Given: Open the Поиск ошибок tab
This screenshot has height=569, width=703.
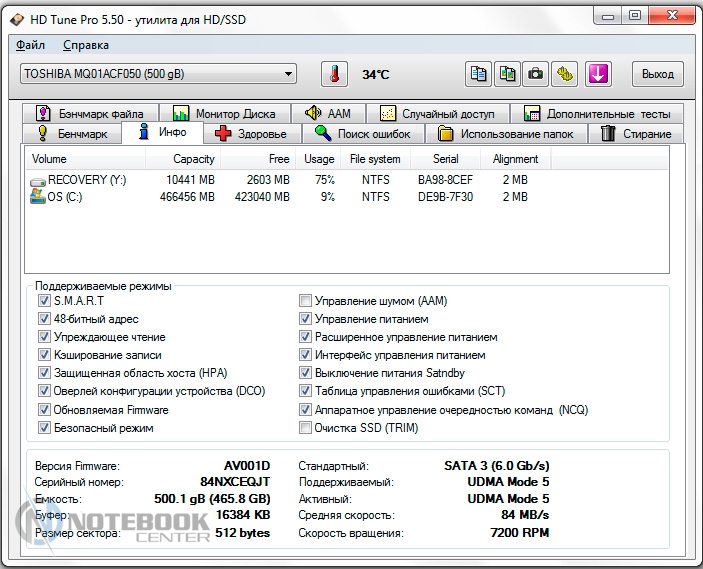Looking at the screenshot, I should click(x=363, y=134).
